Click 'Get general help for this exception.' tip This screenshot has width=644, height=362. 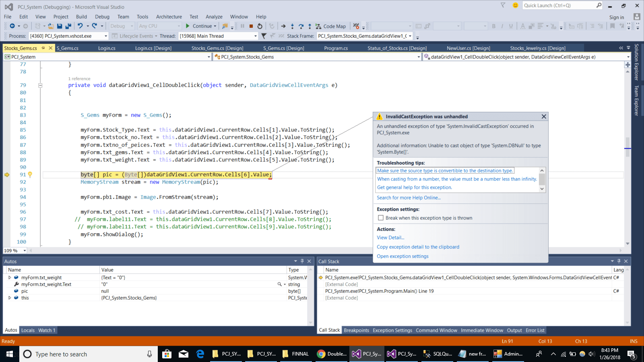pos(415,187)
